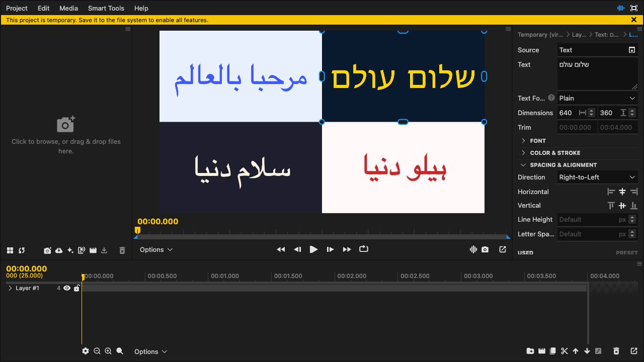Pop out the timeline panel
Viewport: 644px width, 362px height.
pyautogui.click(x=634, y=351)
